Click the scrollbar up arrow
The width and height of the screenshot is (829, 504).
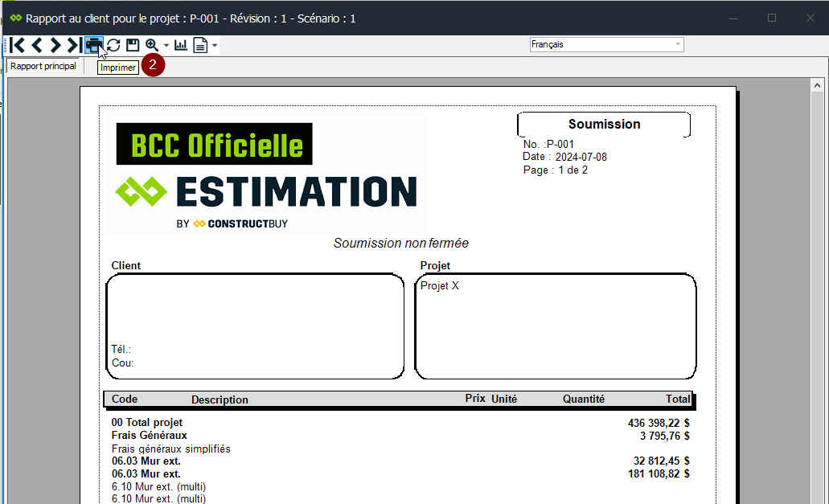pos(818,85)
